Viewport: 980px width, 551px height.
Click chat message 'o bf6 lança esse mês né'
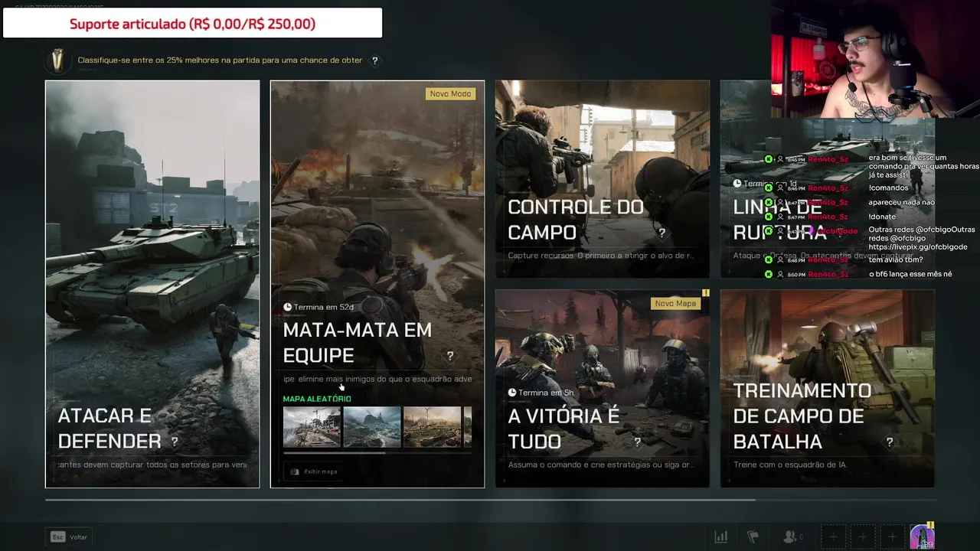(x=910, y=274)
